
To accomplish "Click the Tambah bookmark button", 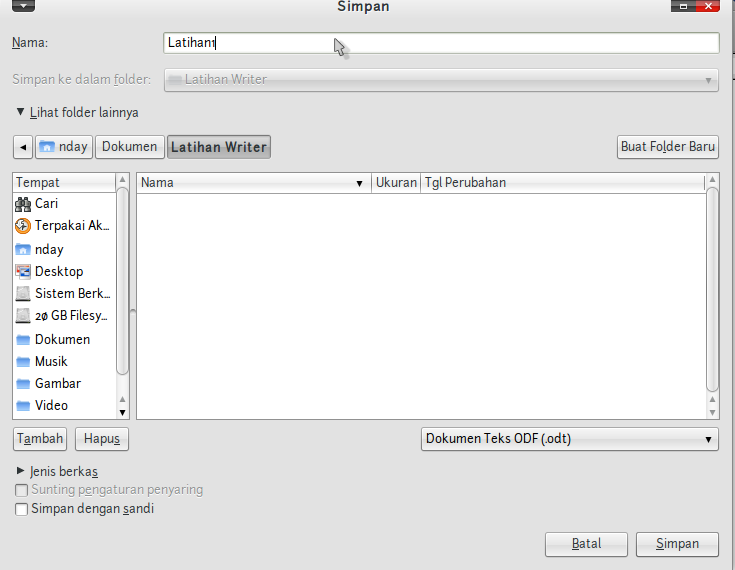I will click(x=40, y=439).
